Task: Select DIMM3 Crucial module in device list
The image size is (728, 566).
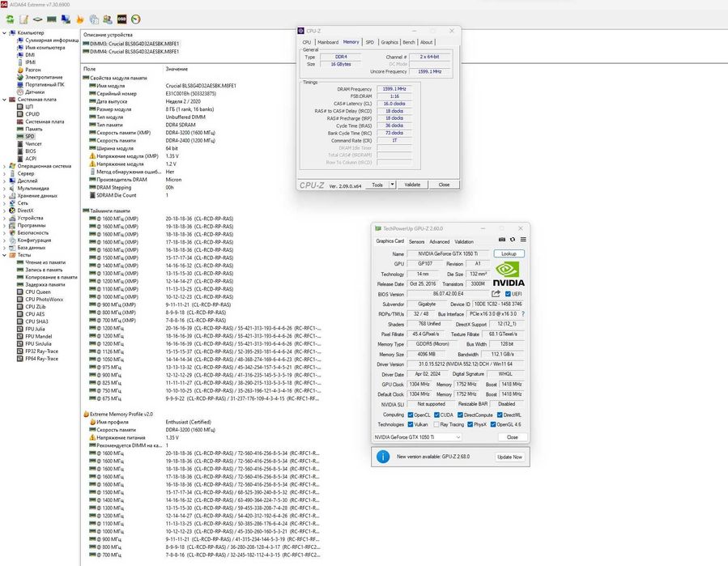Action: 131,44
